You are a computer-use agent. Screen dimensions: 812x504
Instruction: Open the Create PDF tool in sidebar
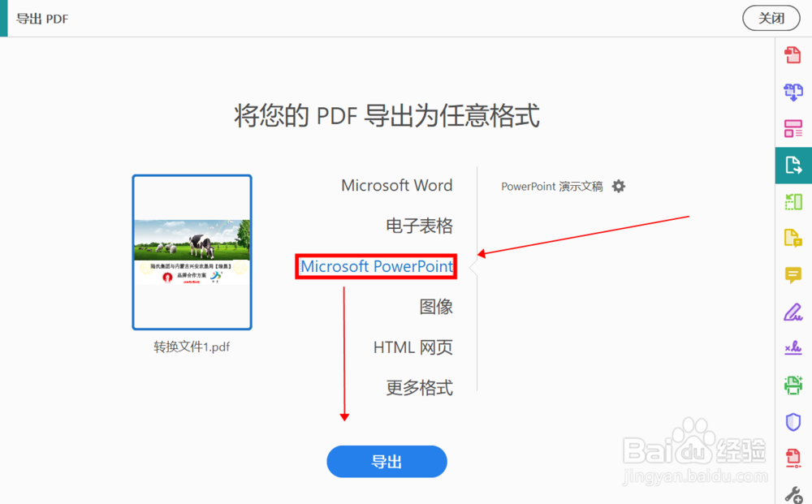click(793, 55)
